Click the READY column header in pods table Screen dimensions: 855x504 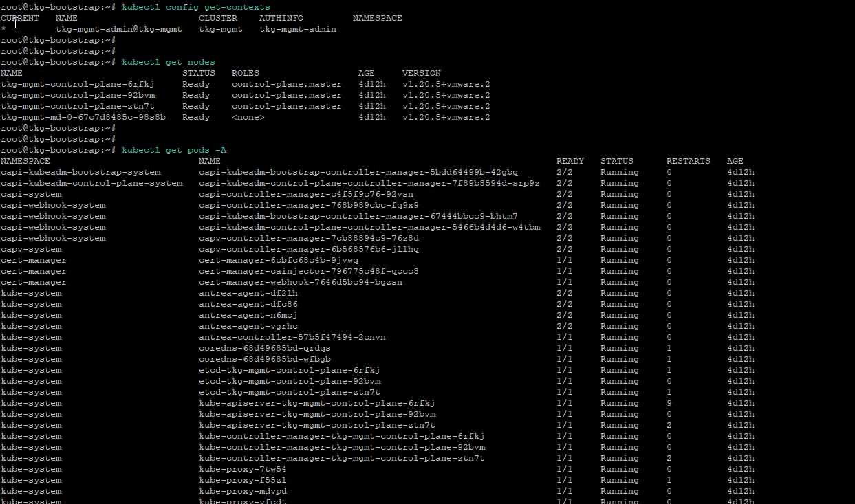pos(570,161)
